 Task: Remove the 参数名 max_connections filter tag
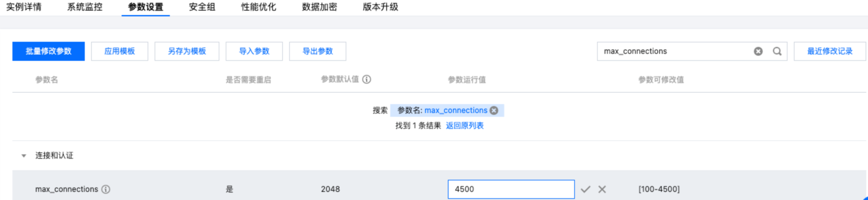coord(494,110)
